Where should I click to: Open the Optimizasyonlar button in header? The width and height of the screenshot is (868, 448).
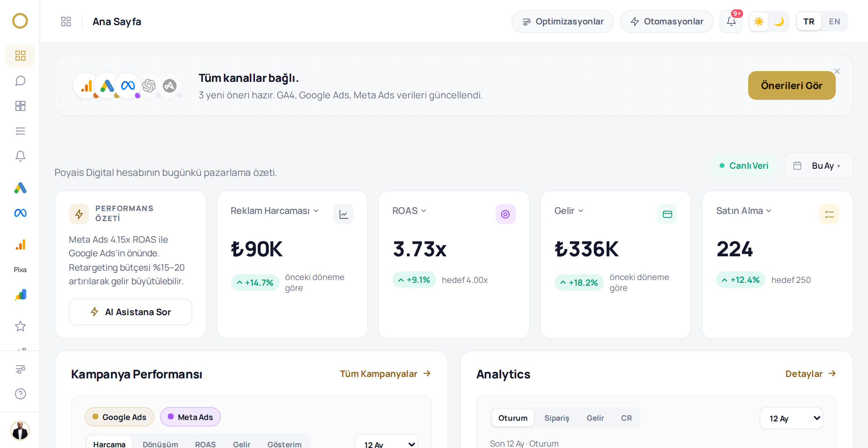pos(562,22)
